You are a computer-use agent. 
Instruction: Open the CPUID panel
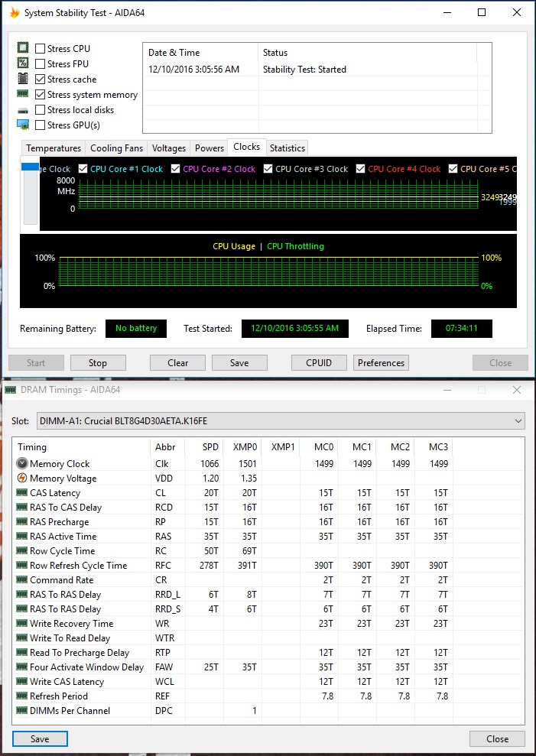coord(319,362)
